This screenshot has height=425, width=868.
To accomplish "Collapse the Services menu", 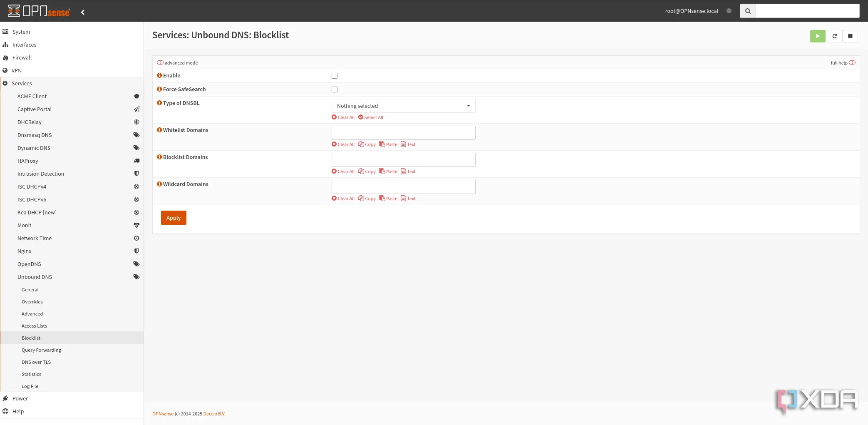I will click(x=72, y=83).
